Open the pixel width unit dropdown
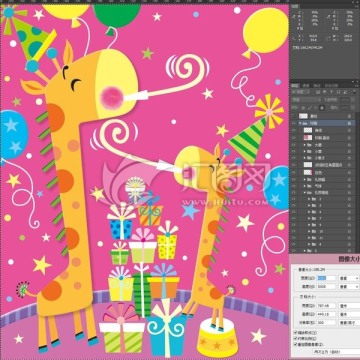The width and height of the screenshot is (360, 360). coord(349,278)
